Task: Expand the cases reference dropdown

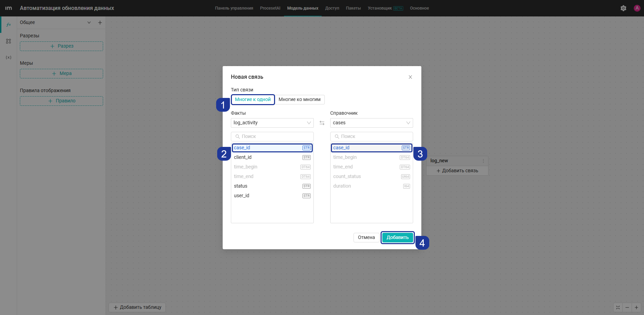Action: tap(372, 123)
